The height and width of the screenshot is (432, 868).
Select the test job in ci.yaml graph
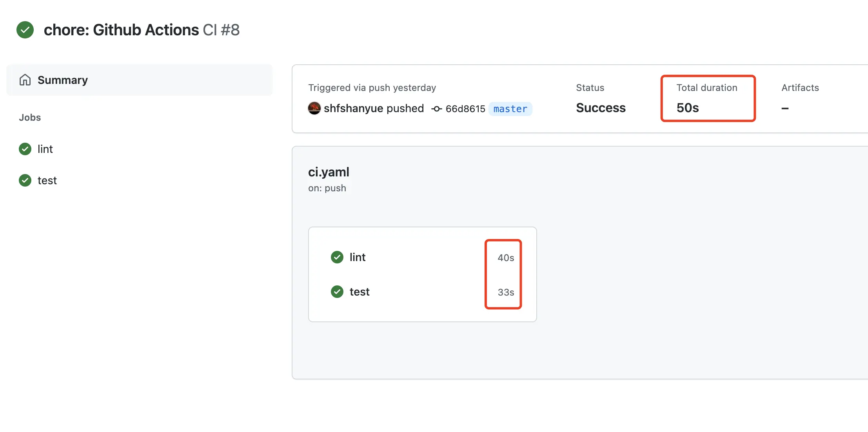pyautogui.click(x=423, y=292)
